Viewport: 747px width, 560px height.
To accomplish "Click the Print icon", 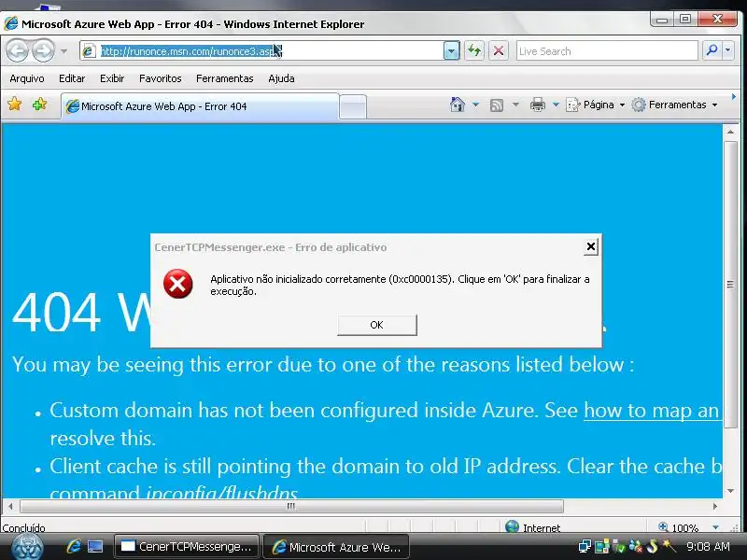I will [x=538, y=105].
